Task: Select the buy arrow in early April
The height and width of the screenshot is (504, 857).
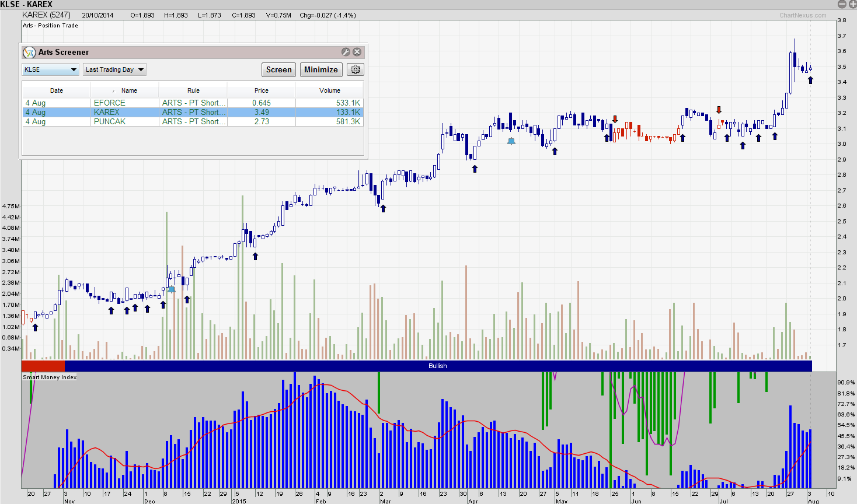Action: point(475,169)
